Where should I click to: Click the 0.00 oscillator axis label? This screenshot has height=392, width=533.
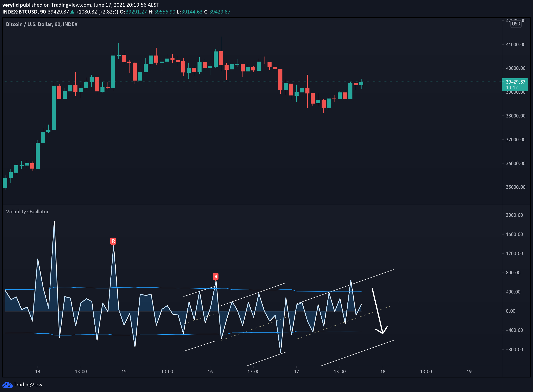(x=510, y=311)
